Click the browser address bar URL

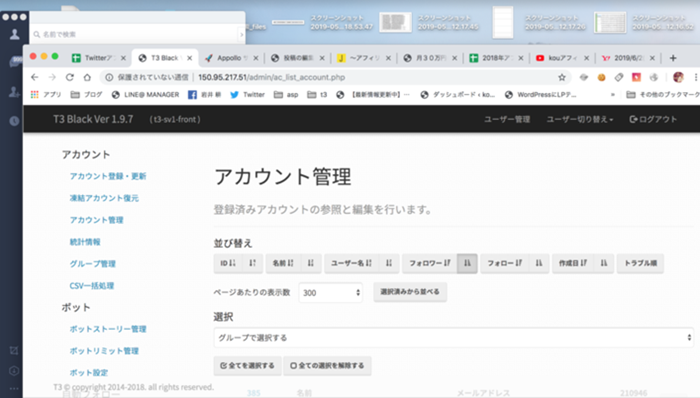271,77
